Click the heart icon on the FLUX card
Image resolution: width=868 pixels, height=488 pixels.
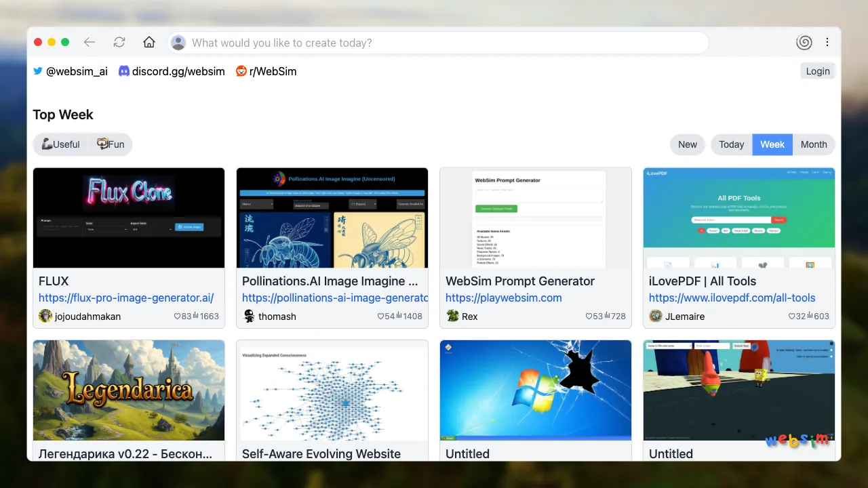pos(178,316)
